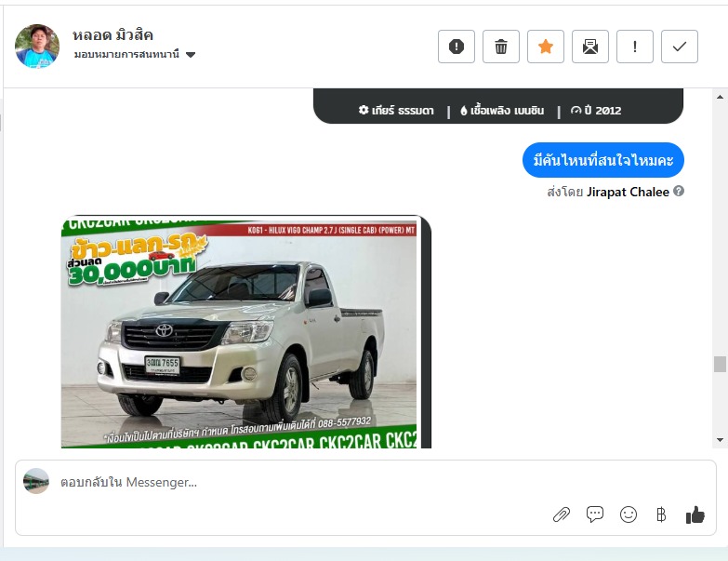The width and height of the screenshot is (728, 561).
Task: Attach a file with the paperclip icon
Action: [x=562, y=514]
